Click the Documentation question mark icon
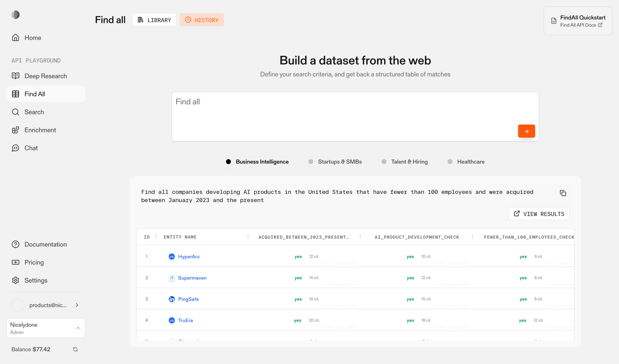Image resolution: width=619 pixels, height=364 pixels. coord(15,244)
